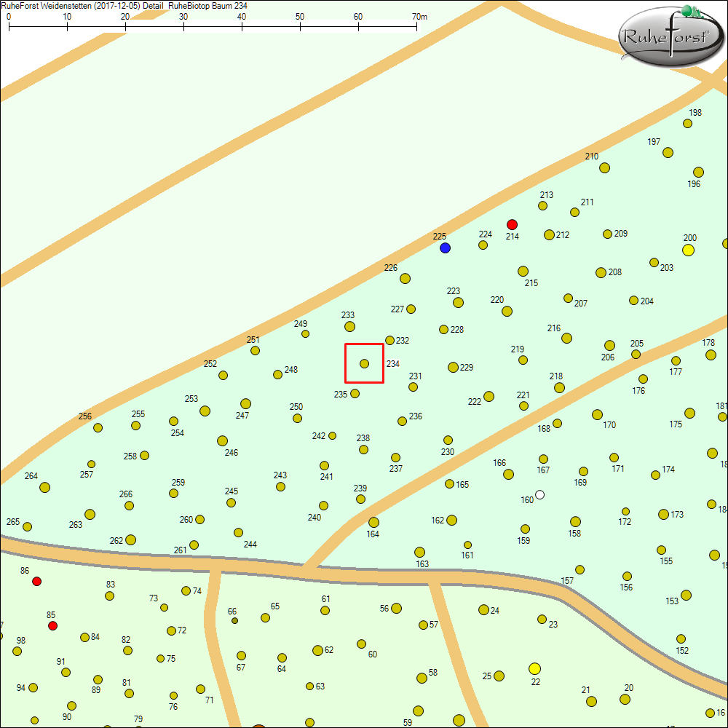Click tree marker 264
728x728 pixels.
[x=44, y=487]
